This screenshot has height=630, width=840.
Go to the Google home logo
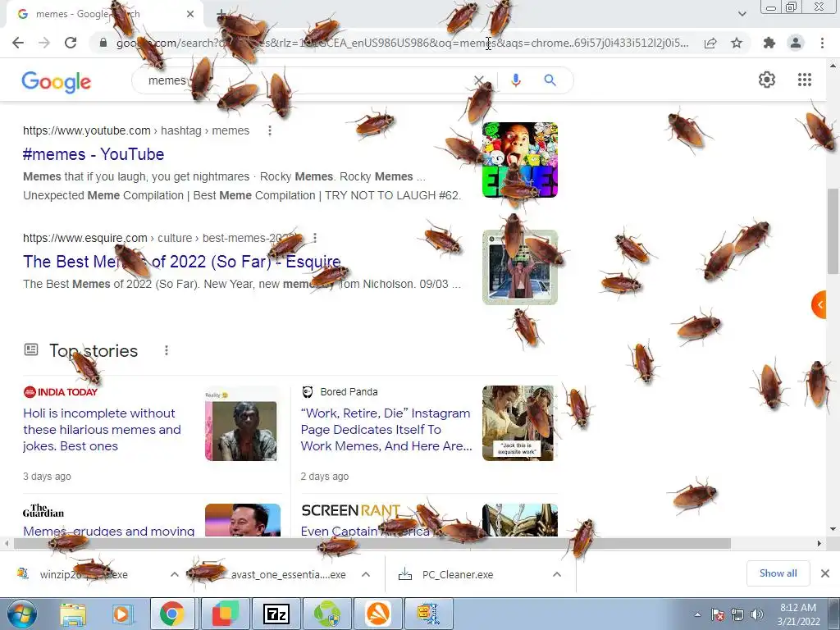click(x=57, y=82)
